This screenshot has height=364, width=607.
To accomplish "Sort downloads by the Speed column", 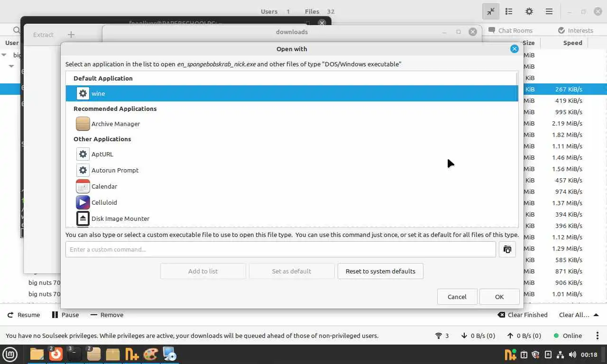I will tap(572, 43).
